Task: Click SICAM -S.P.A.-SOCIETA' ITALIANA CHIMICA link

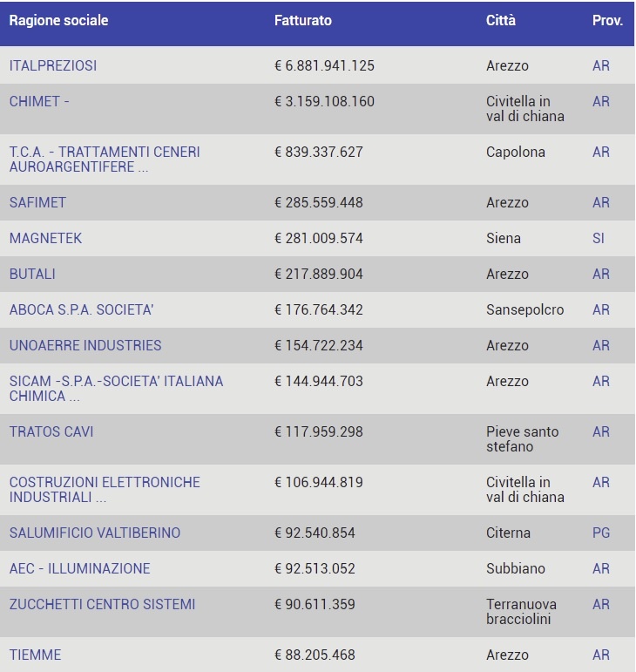Action: 116,389
